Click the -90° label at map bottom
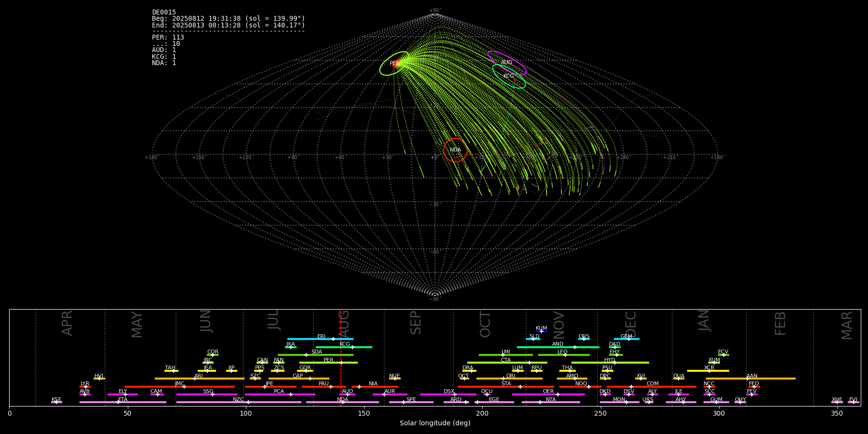868x434 pixels. pos(435,299)
